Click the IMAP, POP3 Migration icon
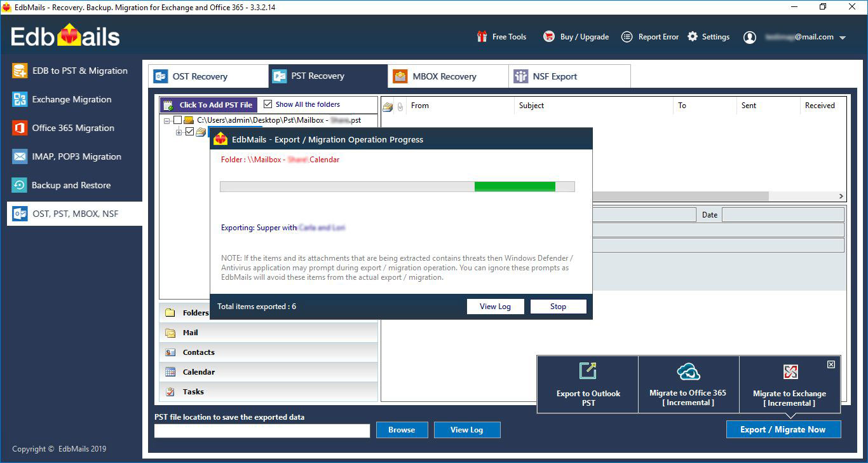The width and height of the screenshot is (868, 463). coord(20,156)
